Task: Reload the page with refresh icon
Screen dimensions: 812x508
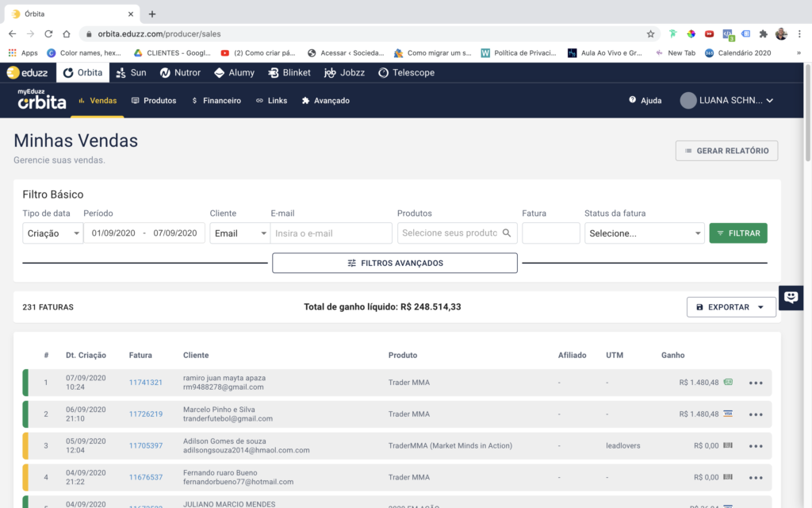Action: pyautogui.click(x=48, y=33)
